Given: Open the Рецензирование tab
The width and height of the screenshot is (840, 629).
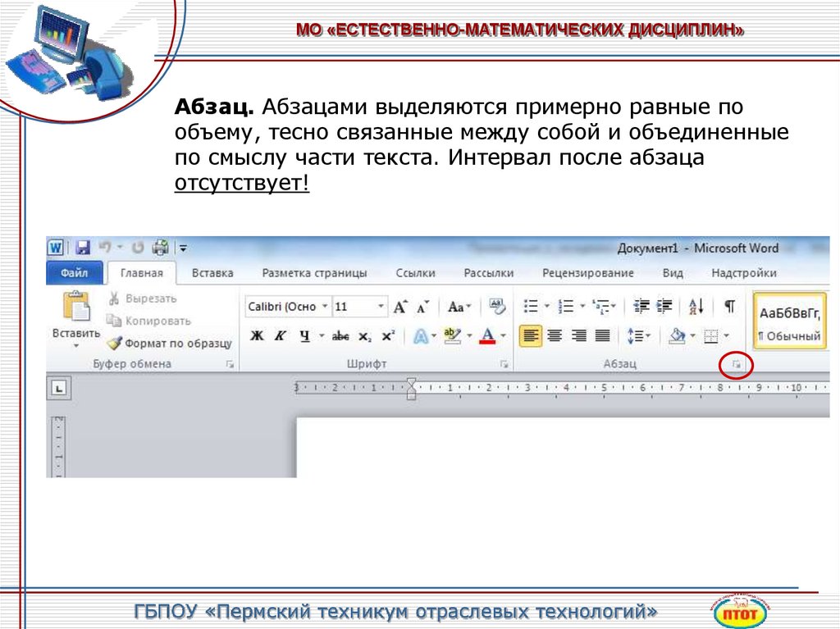Looking at the screenshot, I should (587, 273).
